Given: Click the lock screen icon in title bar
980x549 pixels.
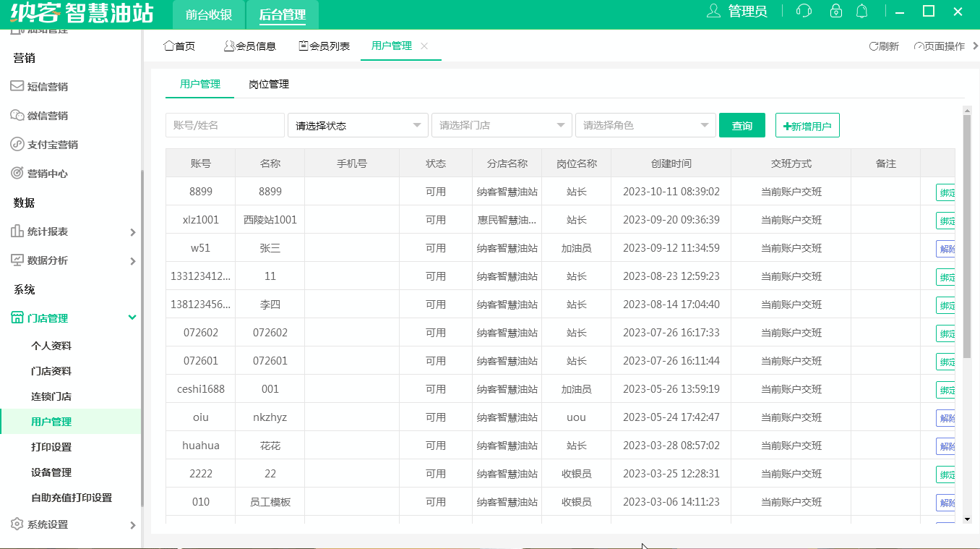Looking at the screenshot, I should (835, 12).
